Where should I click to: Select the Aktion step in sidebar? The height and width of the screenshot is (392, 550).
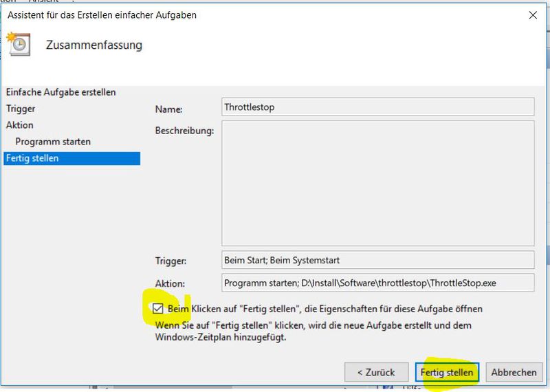(x=20, y=125)
